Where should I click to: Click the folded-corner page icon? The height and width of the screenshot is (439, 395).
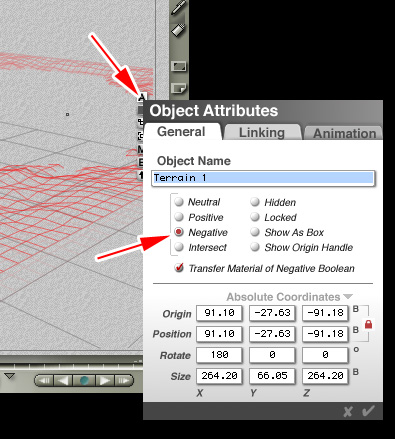tap(178, 89)
